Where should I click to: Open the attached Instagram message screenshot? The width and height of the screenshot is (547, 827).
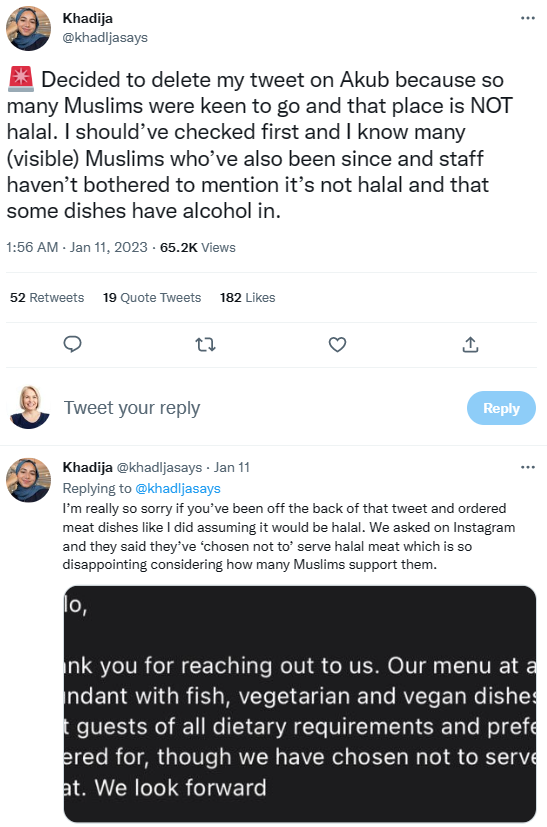pos(300,704)
